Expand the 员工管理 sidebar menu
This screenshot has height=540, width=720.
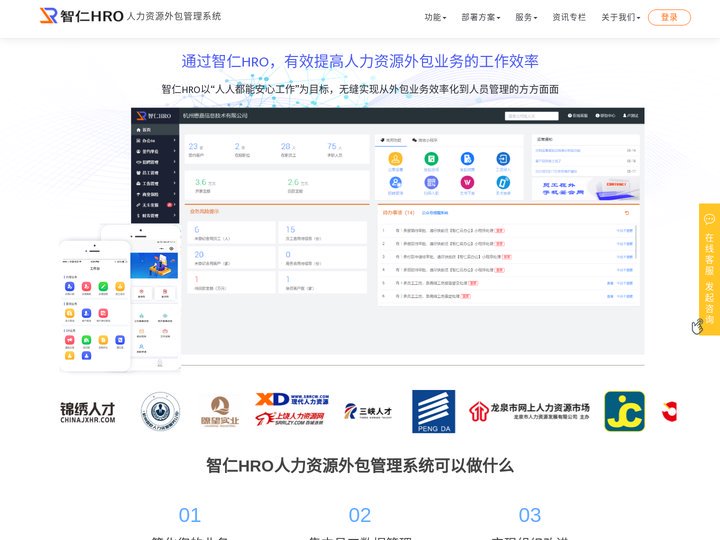tap(155, 173)
